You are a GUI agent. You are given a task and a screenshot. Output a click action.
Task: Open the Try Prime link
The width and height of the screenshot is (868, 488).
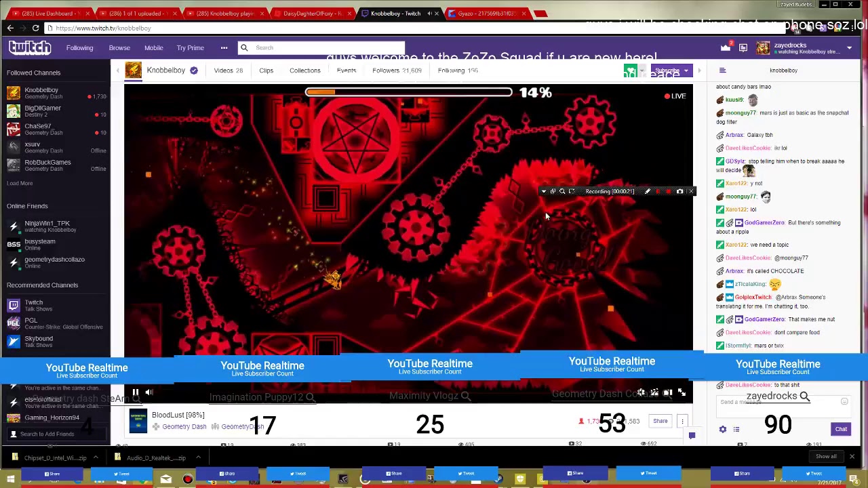[190, 47]
